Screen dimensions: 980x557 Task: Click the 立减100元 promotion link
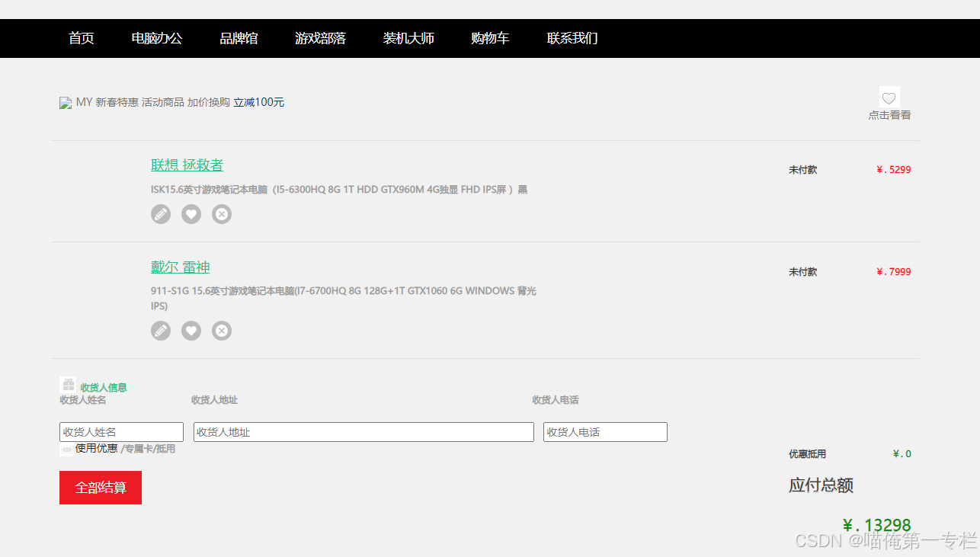point(259,102)
